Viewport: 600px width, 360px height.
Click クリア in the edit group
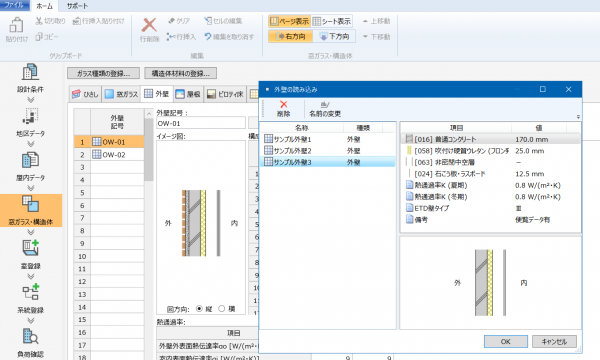179,21
